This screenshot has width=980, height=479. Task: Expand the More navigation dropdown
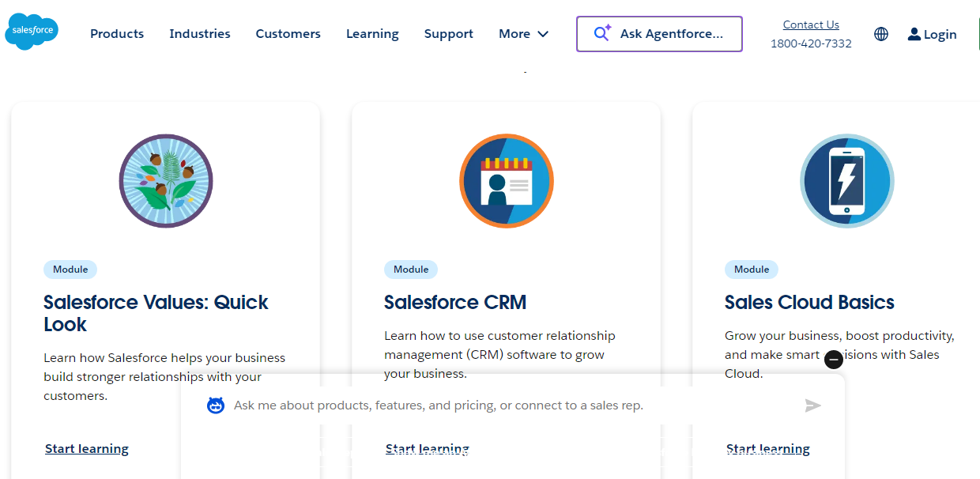coord(523,34)
